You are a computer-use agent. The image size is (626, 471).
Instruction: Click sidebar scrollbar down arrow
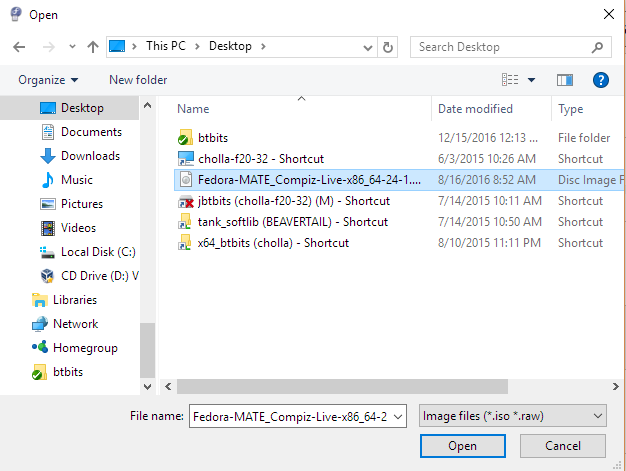click(147, 386)
